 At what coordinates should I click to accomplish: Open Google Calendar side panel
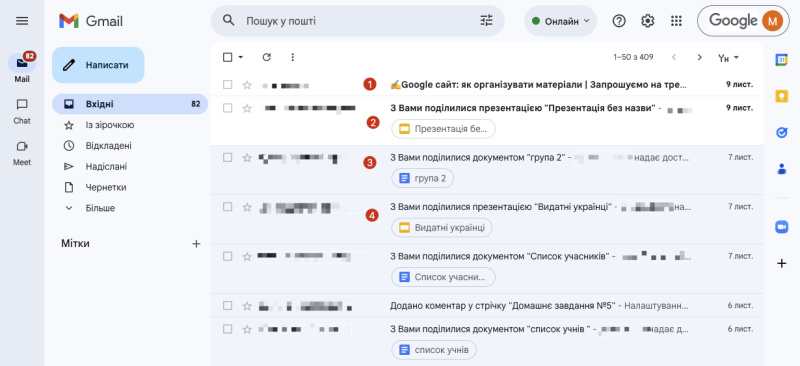pos(782,60)
